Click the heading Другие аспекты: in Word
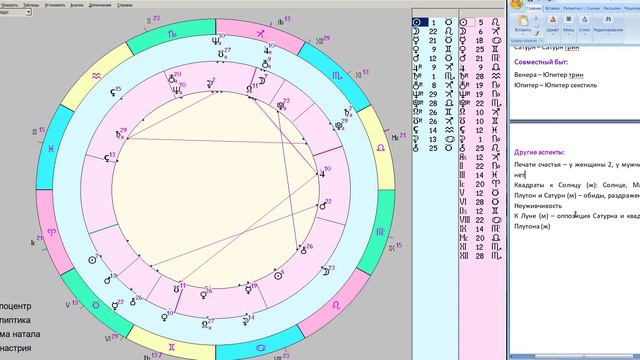The image size is (640, 360). pos(539,152)
